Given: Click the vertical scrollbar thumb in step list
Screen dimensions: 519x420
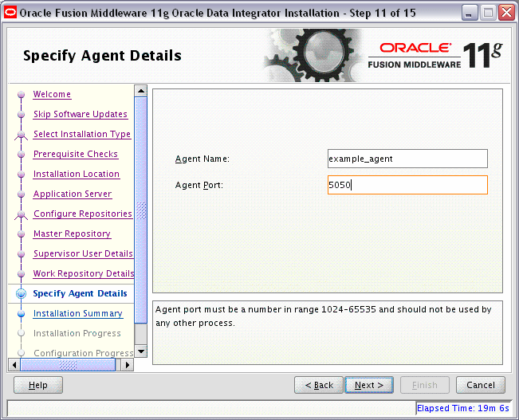Looking at the screenshot, I should click(x=141, y=210).
